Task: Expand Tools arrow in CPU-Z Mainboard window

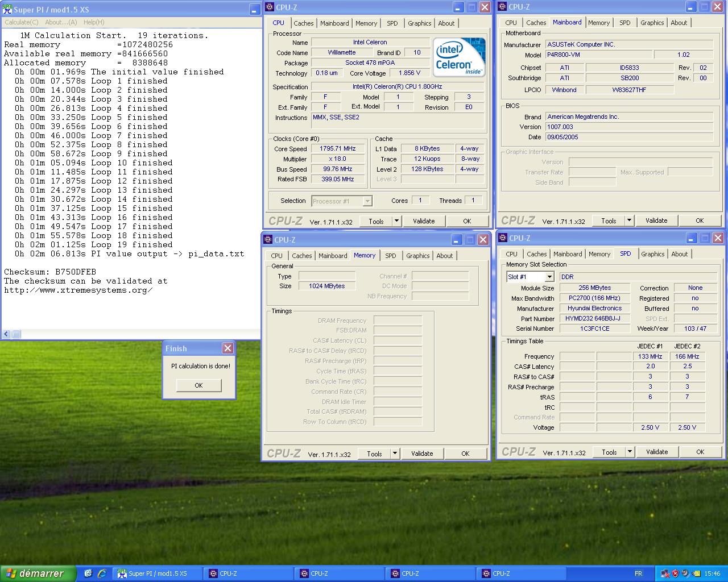Action: pyautogui.click(x=629, y=221)
